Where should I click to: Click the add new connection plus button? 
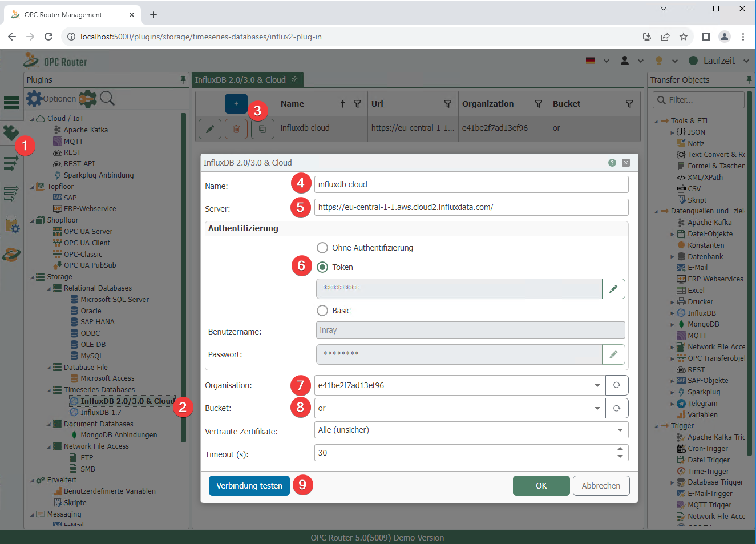click(x=236, y=104)
